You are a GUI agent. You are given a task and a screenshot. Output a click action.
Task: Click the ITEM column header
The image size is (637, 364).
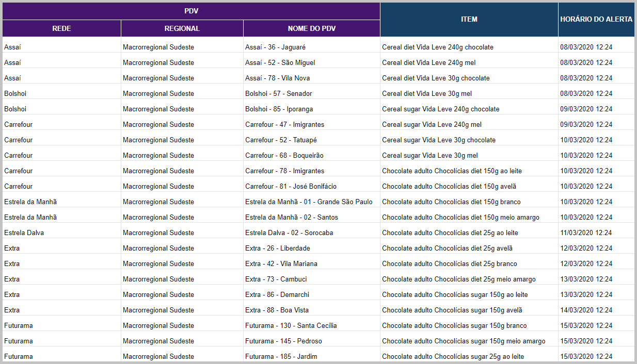point(469,19)
